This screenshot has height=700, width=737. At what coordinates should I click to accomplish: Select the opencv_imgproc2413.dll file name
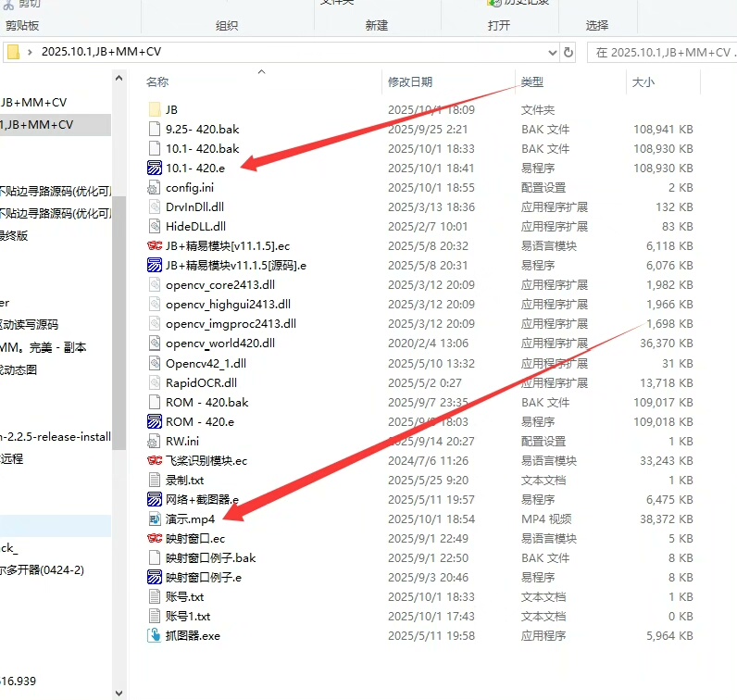[231, 324]
